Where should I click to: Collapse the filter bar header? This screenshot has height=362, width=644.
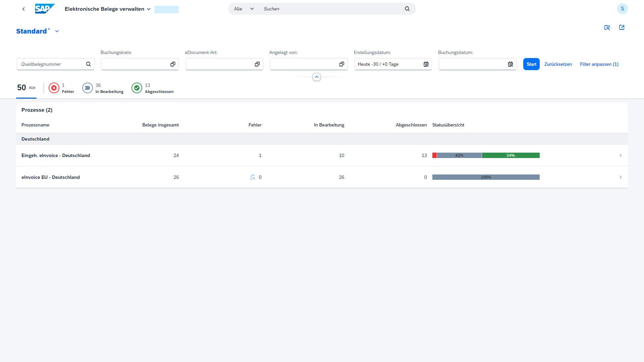[316, 77]
